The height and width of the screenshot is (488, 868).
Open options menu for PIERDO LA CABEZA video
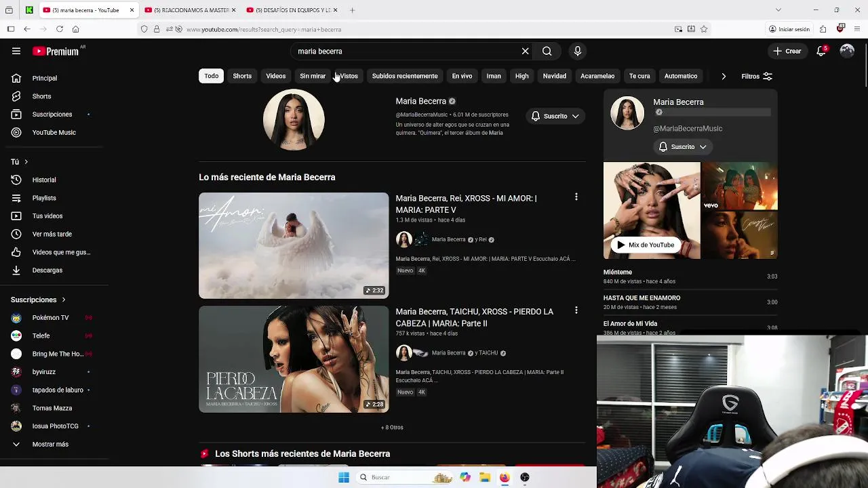coord(576,310)
